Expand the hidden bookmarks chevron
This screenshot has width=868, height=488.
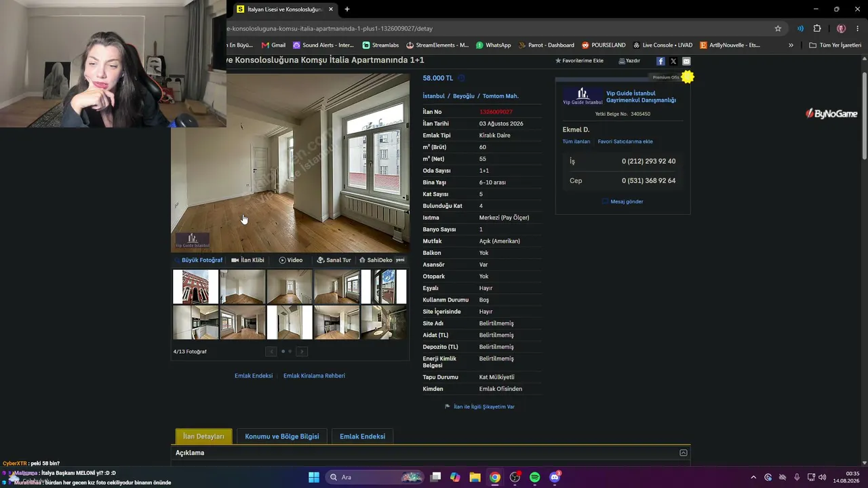point(791,45)
